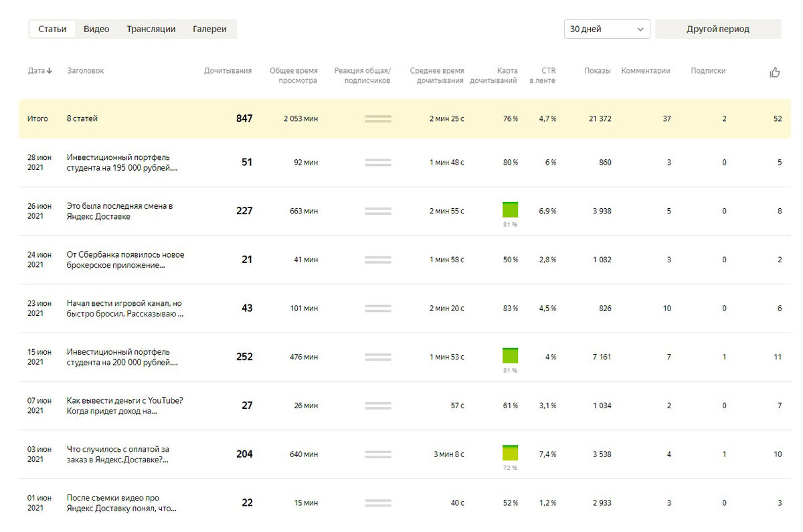
Task: Click the Среднее время дочитывания header
Action: (x=437, y=76)
